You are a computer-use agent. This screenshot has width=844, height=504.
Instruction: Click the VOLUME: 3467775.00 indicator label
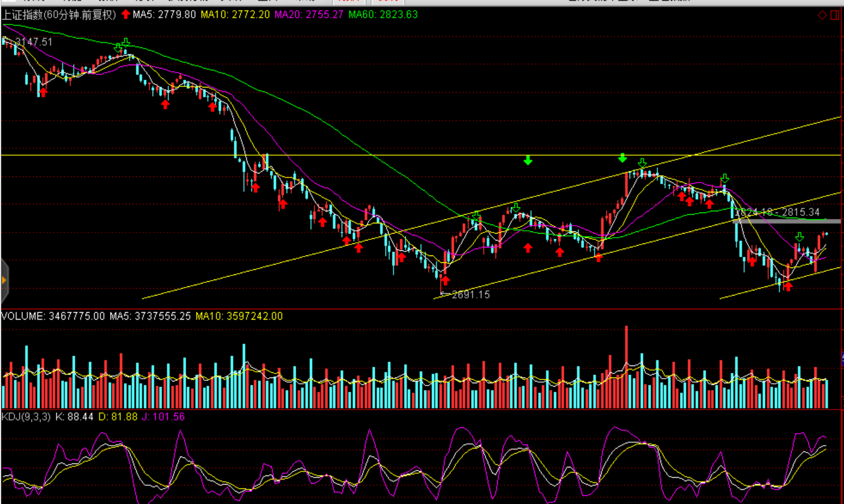tap(53, 316)
